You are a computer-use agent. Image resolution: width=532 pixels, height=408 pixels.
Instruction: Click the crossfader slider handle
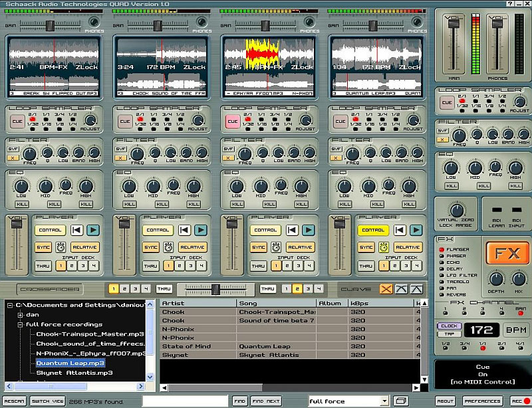(215, 289)
